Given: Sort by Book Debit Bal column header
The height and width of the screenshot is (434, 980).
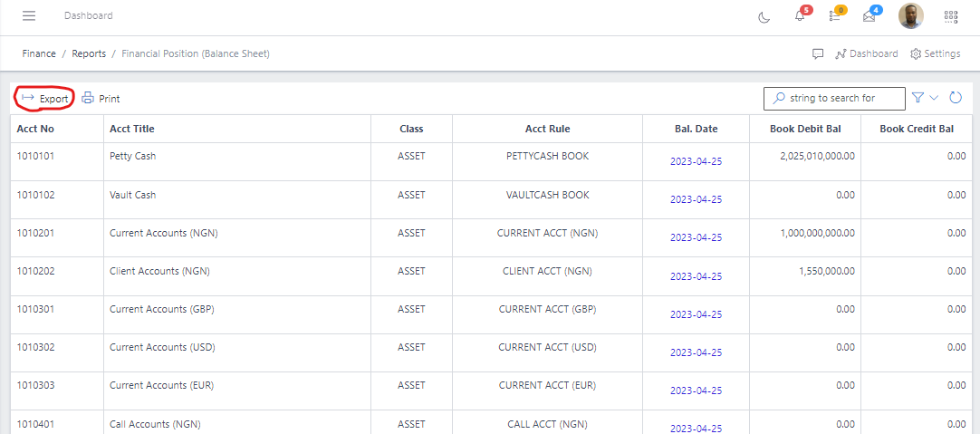Looking at the screenshot, I should [805, 129].
